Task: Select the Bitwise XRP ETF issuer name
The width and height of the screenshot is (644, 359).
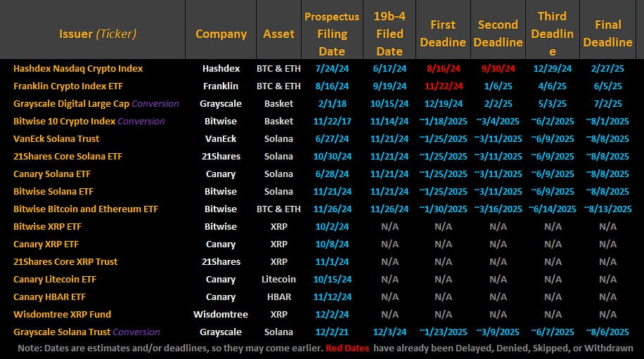Action: [47, 226]
